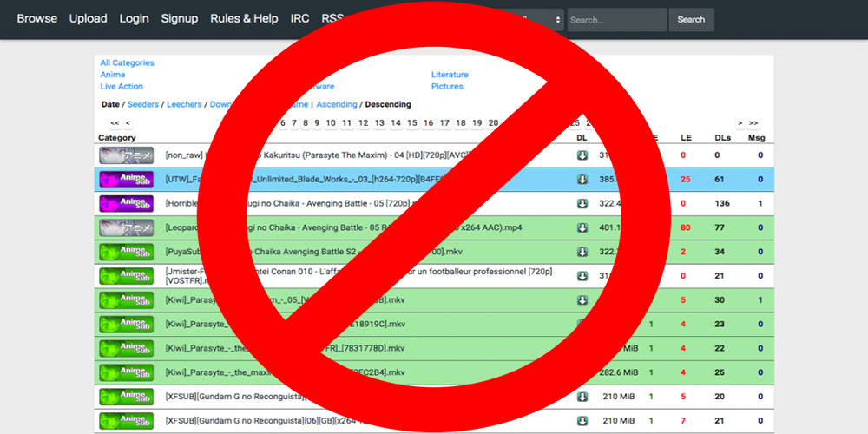Download the [PuyaSub] Chaika Avenging Battle file
This screenshot has height=434, width=868.
coord(582,252)
